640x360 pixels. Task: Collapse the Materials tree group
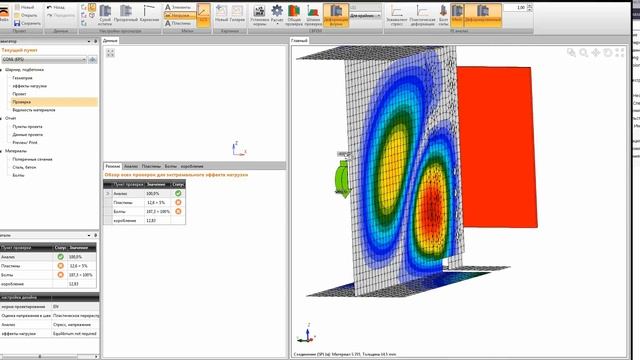point(1,151)
